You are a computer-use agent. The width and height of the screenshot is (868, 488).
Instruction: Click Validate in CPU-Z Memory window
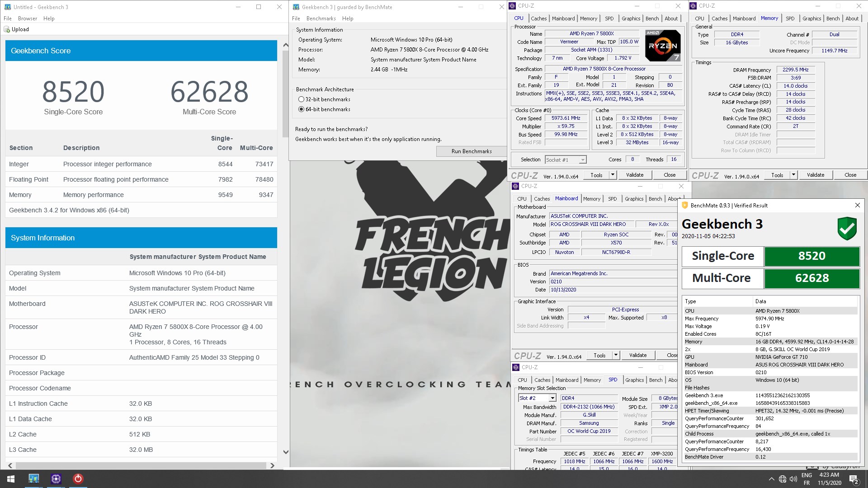[815, 175]
